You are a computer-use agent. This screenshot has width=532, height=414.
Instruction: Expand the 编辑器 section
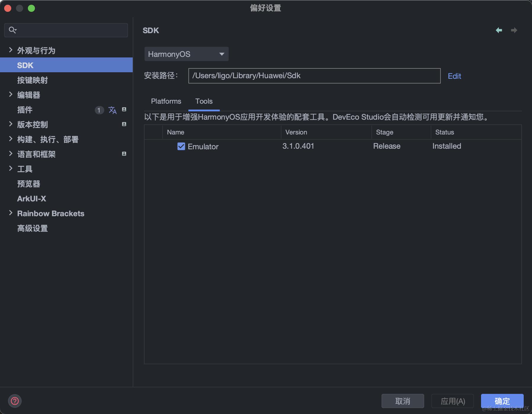11,94
